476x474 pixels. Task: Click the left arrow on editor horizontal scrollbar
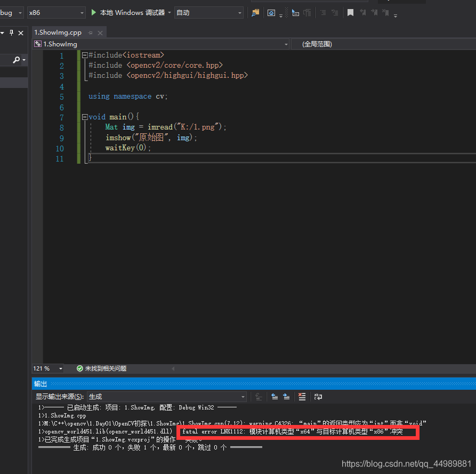[x=173, y=368]
